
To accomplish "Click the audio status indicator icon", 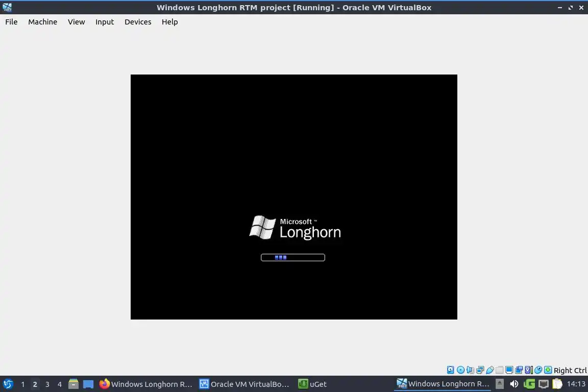I will 470,370.
